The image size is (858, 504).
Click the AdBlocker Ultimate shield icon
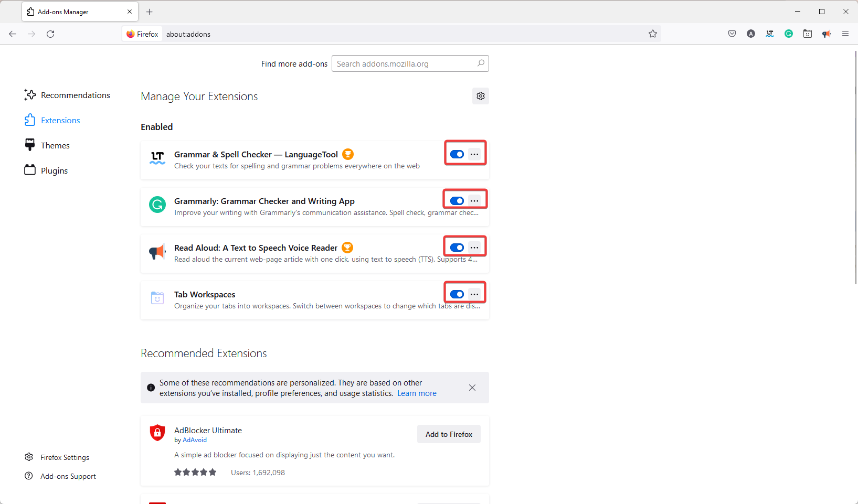point(157,433)
